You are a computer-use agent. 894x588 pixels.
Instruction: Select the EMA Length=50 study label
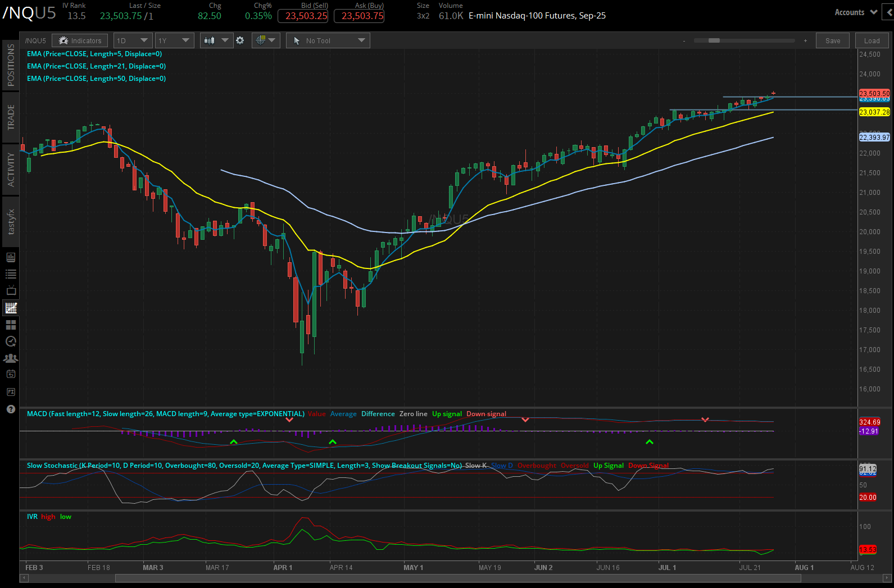click(x=96, y=79)
